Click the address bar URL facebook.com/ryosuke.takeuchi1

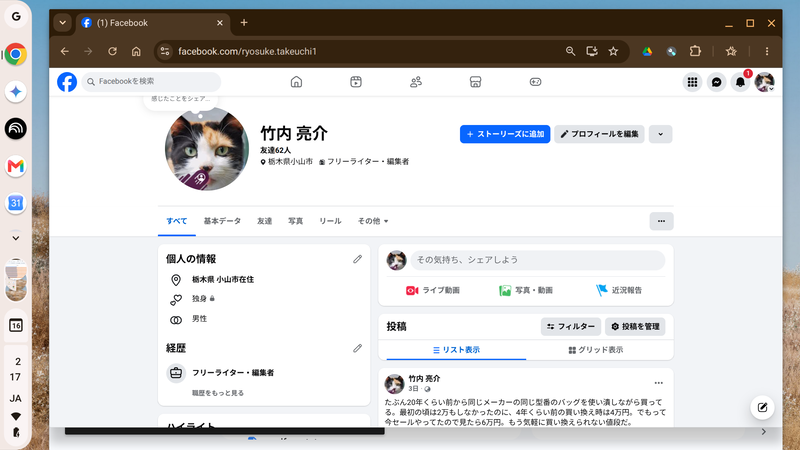pos(247,52)
